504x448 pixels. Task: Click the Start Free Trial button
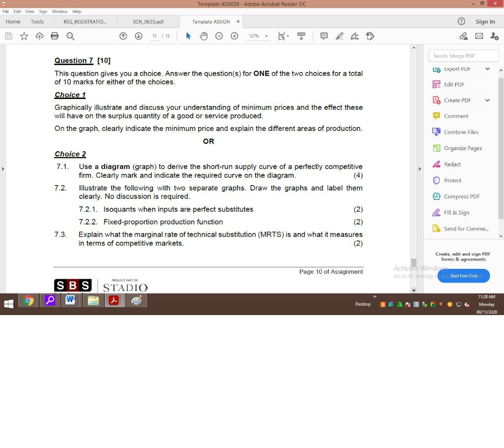(463, 276)
